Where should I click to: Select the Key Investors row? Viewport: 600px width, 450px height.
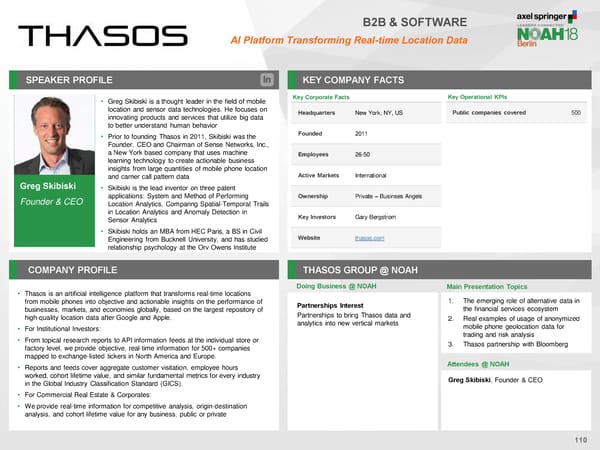point(363,217)
